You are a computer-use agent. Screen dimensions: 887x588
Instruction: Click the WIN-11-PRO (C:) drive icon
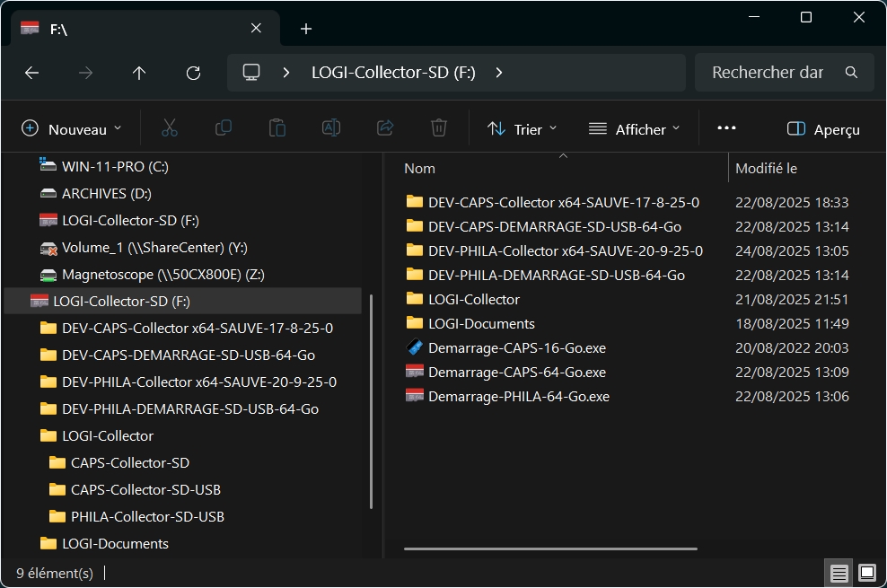48,166
